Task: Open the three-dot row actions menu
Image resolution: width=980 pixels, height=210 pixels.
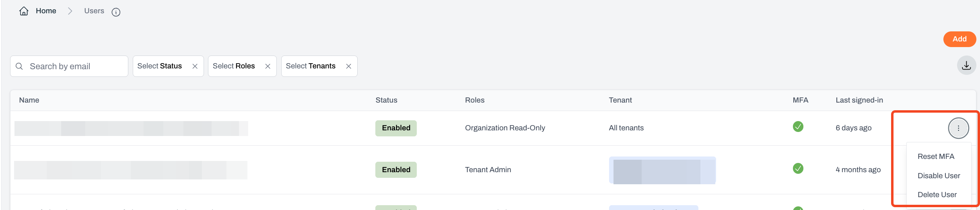Action: [958, 128]
